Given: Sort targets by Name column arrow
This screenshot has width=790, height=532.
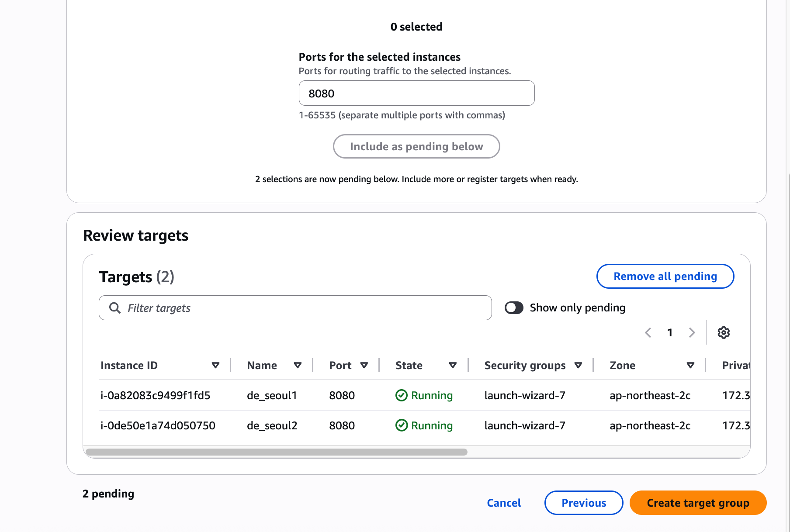Looking at the screenshot, I should tap(298, 366).
